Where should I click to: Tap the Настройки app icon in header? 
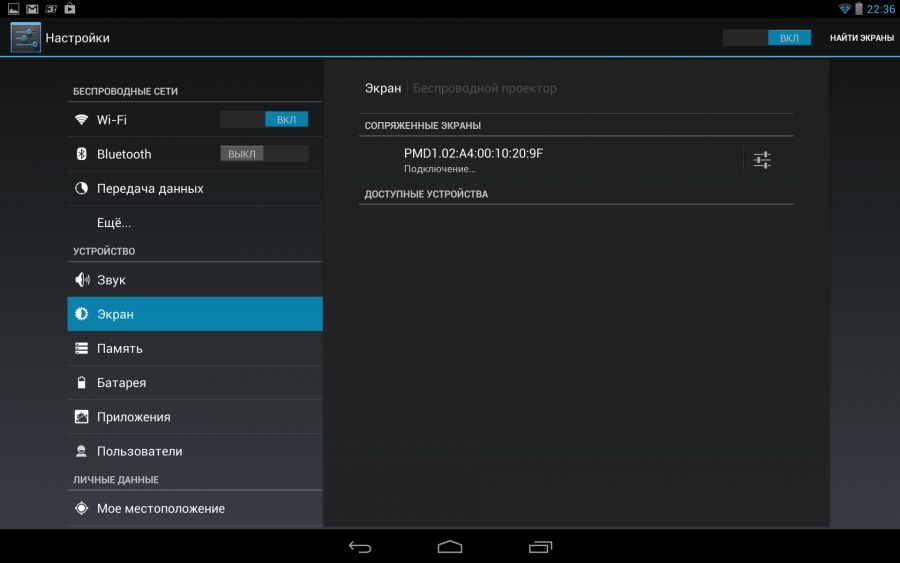click(x=26, y=38)
